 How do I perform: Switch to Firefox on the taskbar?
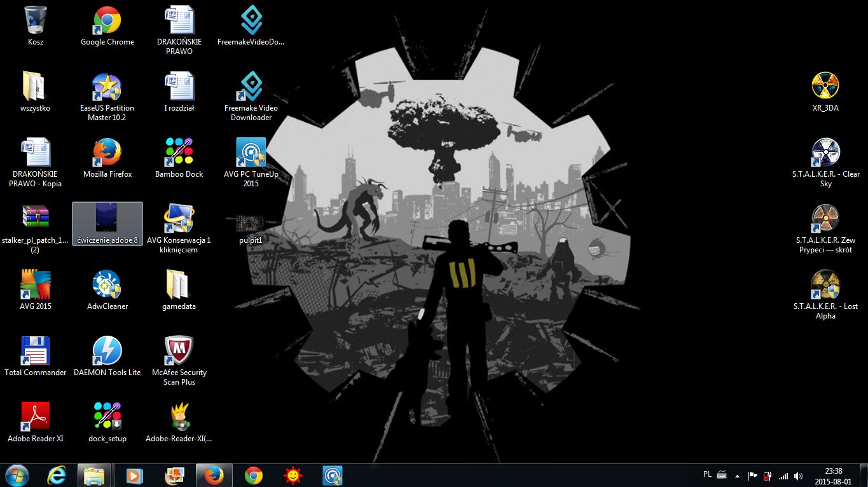coord(214,475)
